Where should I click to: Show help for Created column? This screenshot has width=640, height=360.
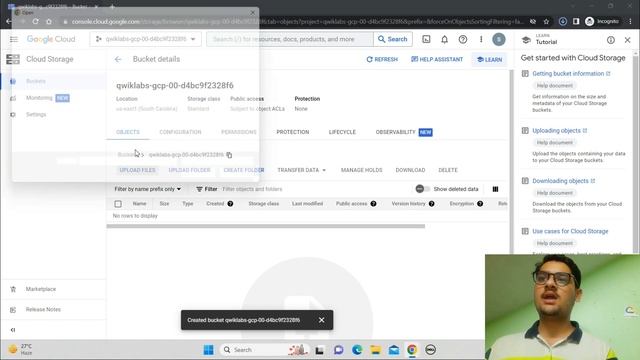230,204
